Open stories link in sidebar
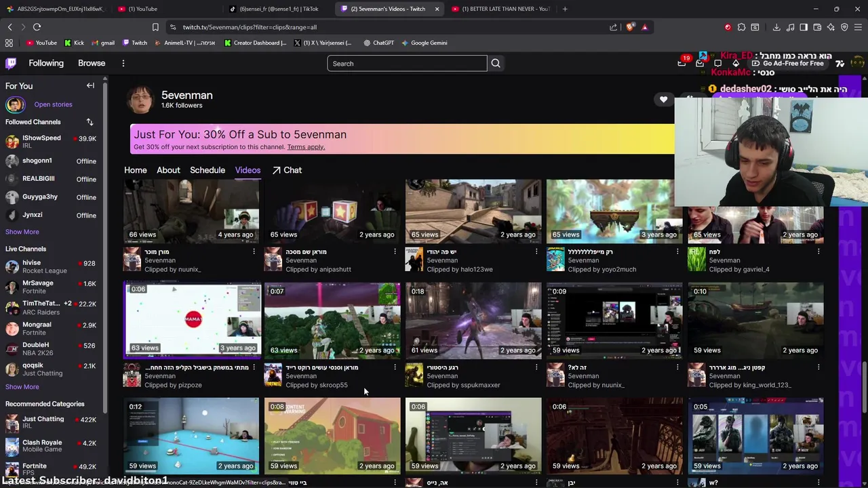This screenshot has width=868, height=488. (x=53, y=104)
